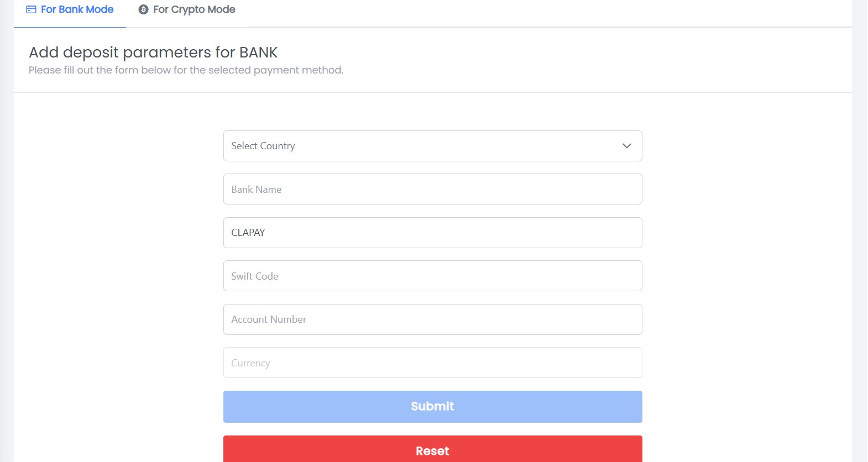
Task: Click the Add deposit parameters heading
Action: (x=153, y=52)
